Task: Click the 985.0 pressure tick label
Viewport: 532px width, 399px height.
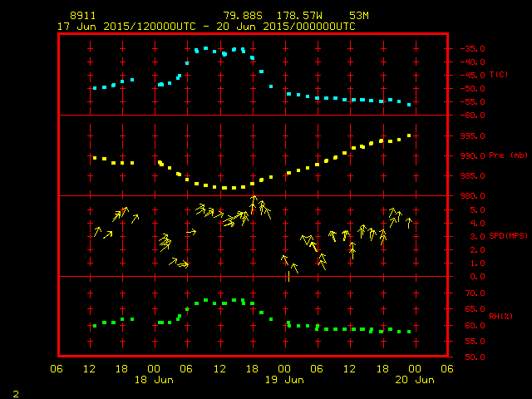Action: pos(472,176)
